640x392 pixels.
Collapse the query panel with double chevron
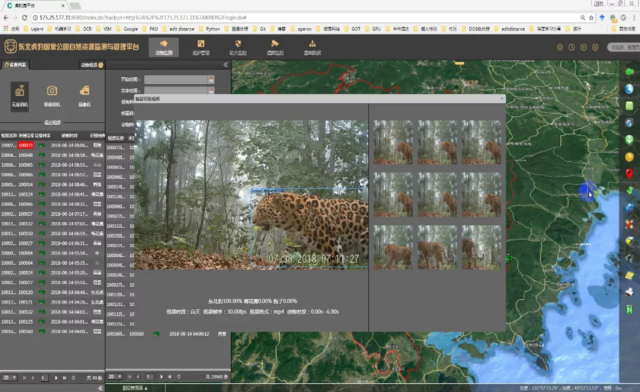[x=226, y=65]
